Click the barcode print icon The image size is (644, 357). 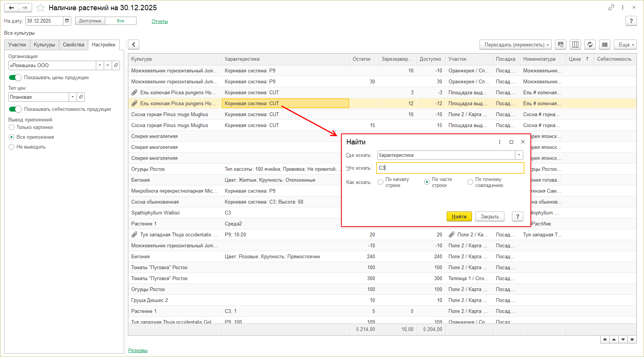605,44
